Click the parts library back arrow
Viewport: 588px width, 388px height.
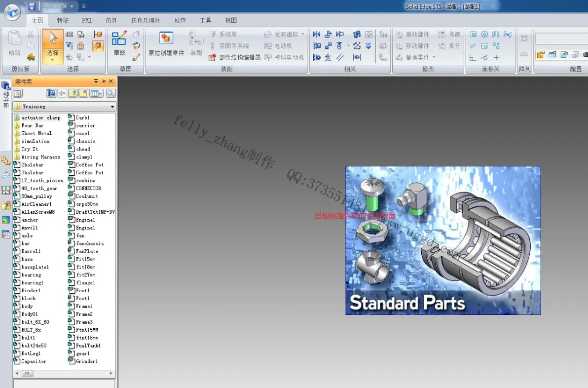point(62,93)
